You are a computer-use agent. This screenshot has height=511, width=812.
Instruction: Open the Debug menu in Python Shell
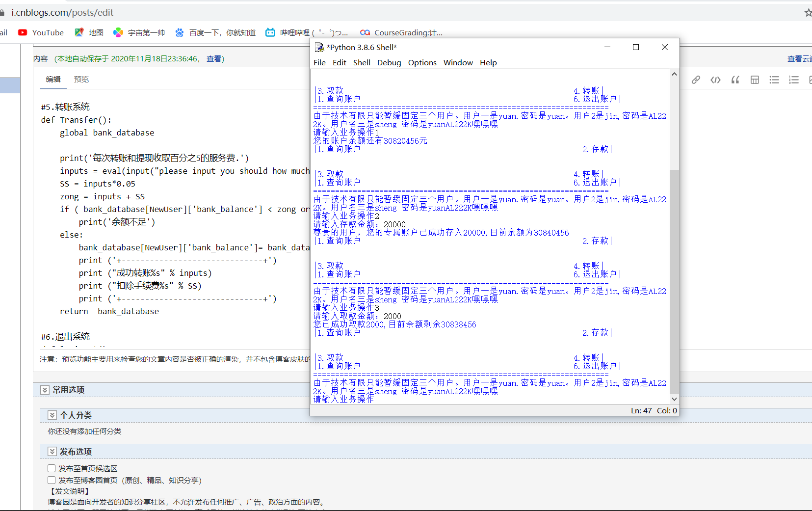[x=389, y=62]
